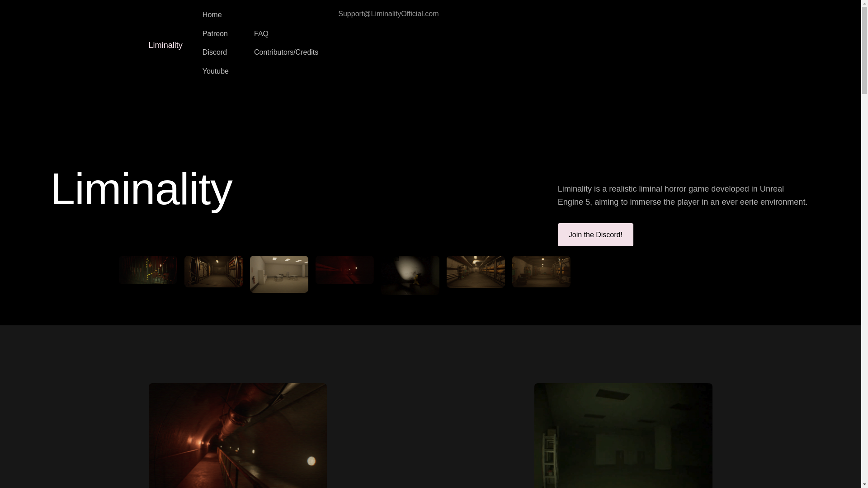
Task: Open the orange-lit tunnel image
Action: pyautogui.click(x=238, y=436)
